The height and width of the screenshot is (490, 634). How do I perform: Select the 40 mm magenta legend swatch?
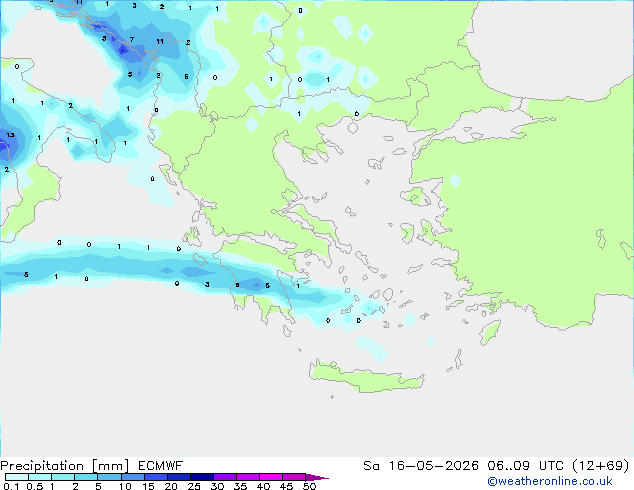coord(271,477)
